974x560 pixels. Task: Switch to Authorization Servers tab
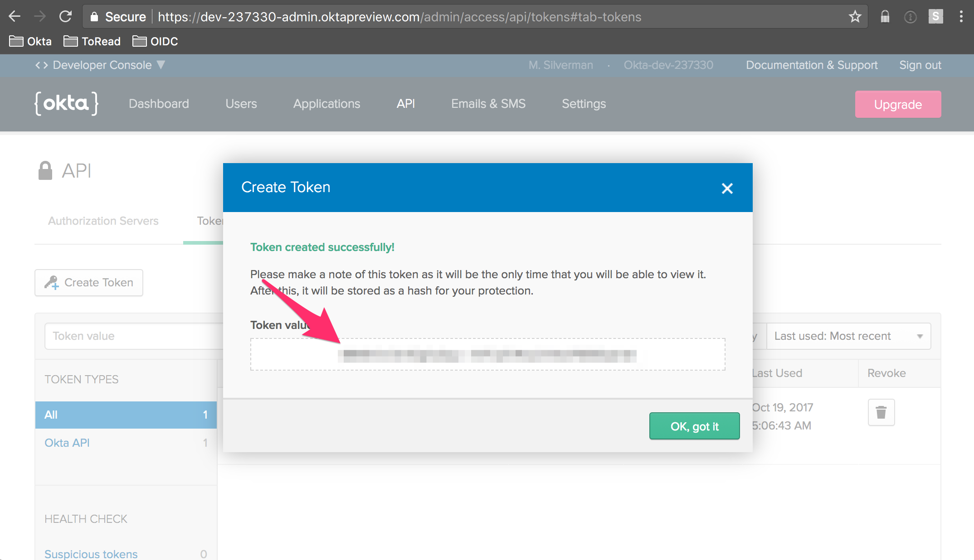(103, 221)
